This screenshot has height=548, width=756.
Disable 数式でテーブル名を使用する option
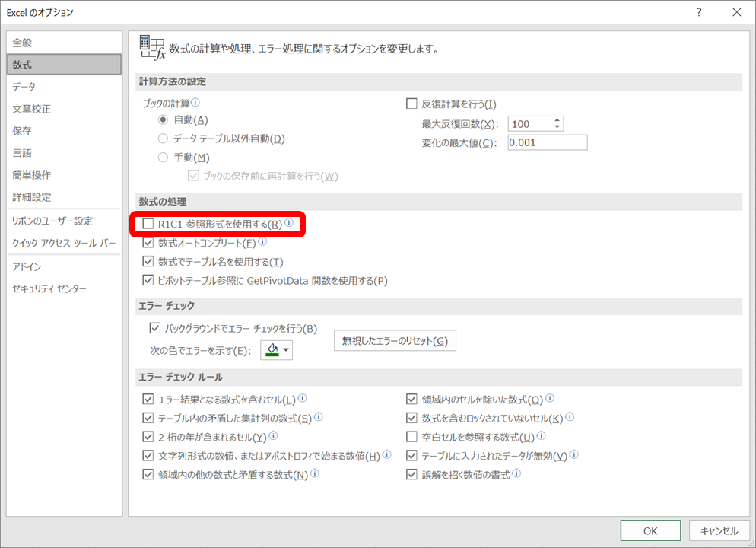tap(148, 261)
